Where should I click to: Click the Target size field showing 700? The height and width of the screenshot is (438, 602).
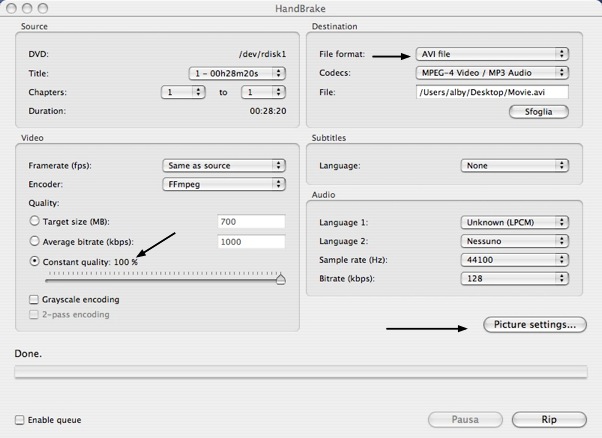251,221
